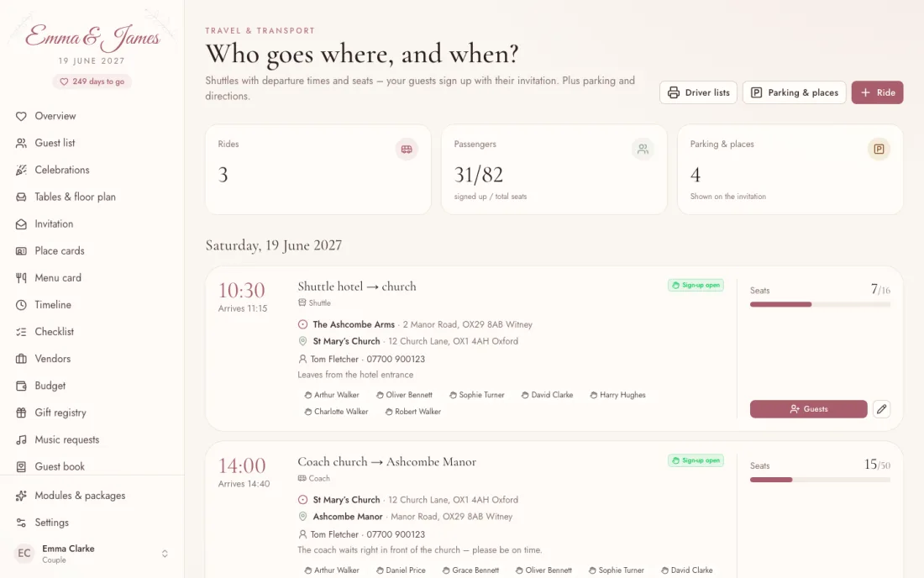The image size is (924, 578).
Task: Click the Budget wallet icon
Action: tap(21, 386)
